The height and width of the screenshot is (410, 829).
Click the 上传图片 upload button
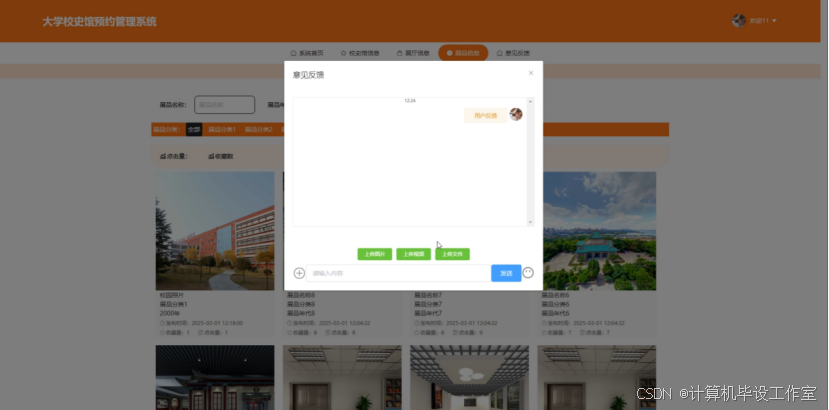pyautogui.click(x=374, y=254)
